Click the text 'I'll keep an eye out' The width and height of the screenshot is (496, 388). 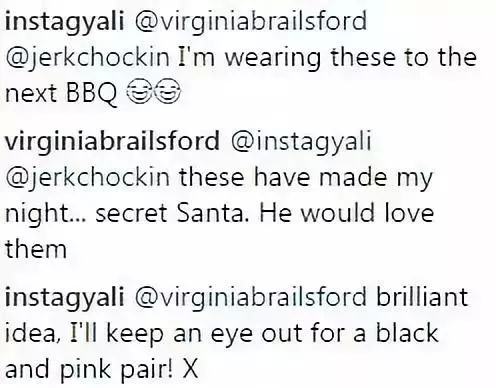[186, 334]
